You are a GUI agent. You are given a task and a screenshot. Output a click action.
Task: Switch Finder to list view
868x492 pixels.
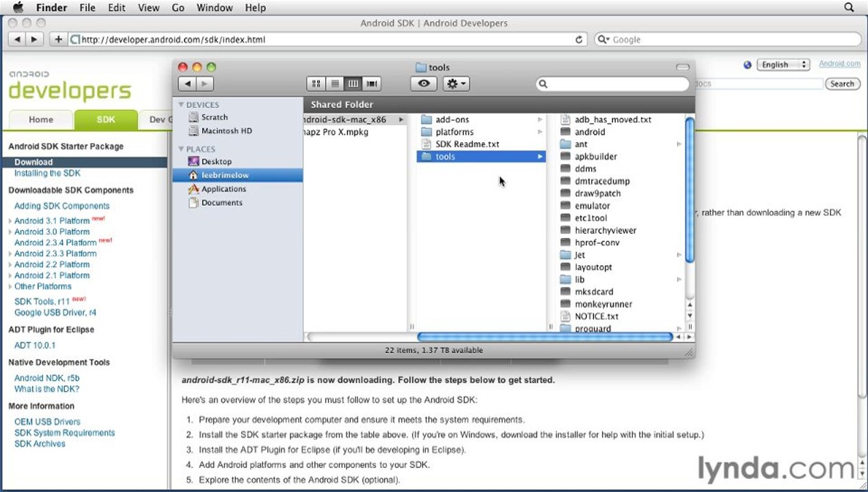pos(334,83)
